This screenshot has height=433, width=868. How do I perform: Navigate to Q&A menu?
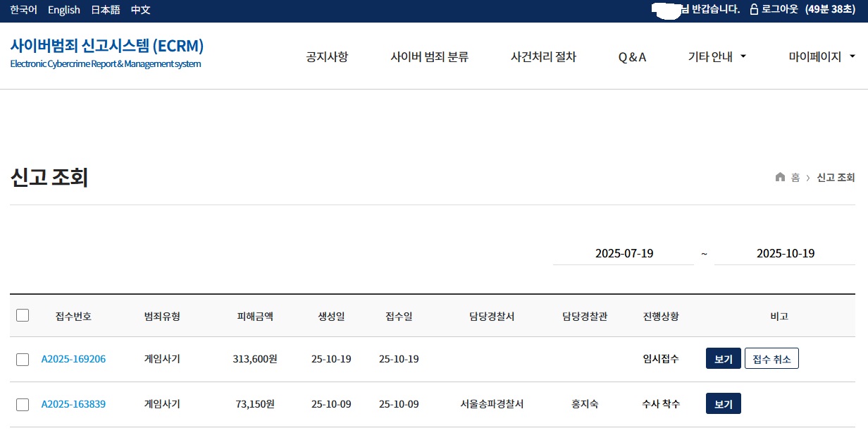click(632, 57)
